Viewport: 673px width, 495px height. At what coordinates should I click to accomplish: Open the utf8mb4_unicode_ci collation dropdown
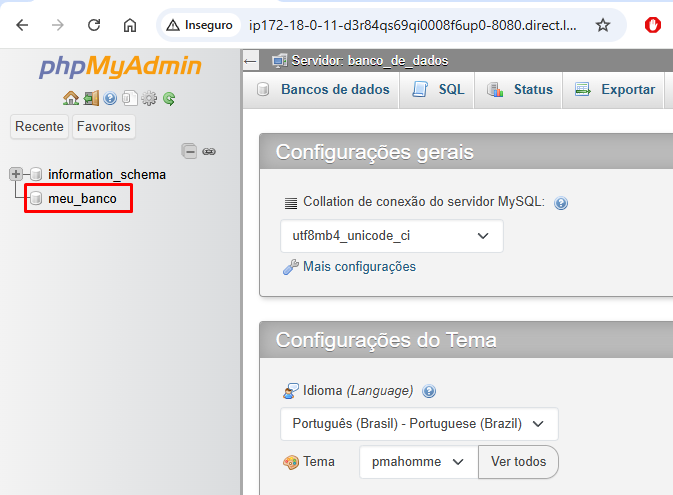pyautogui.click(x=392, y=236)
